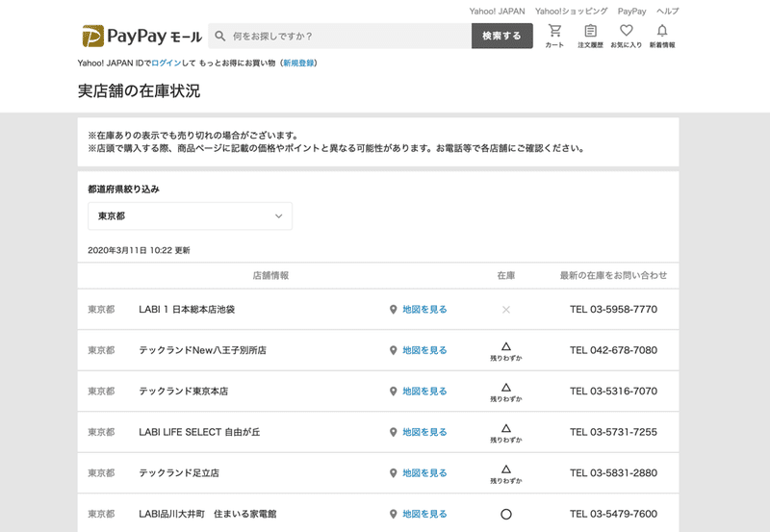Click phone number TEL 03-5316-7070
This screenshot has height=532, width=770.
click(613, 392)
